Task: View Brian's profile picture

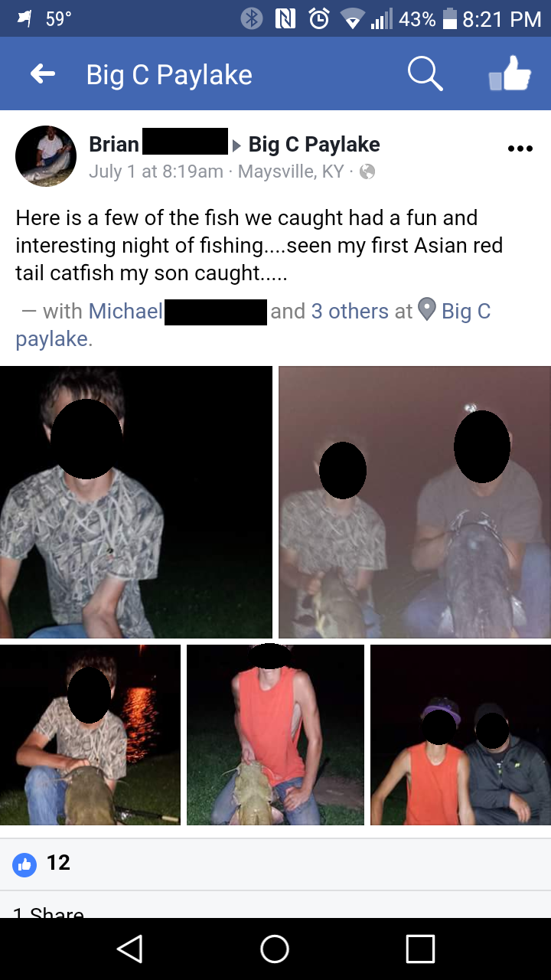Action: click(46, 156)
